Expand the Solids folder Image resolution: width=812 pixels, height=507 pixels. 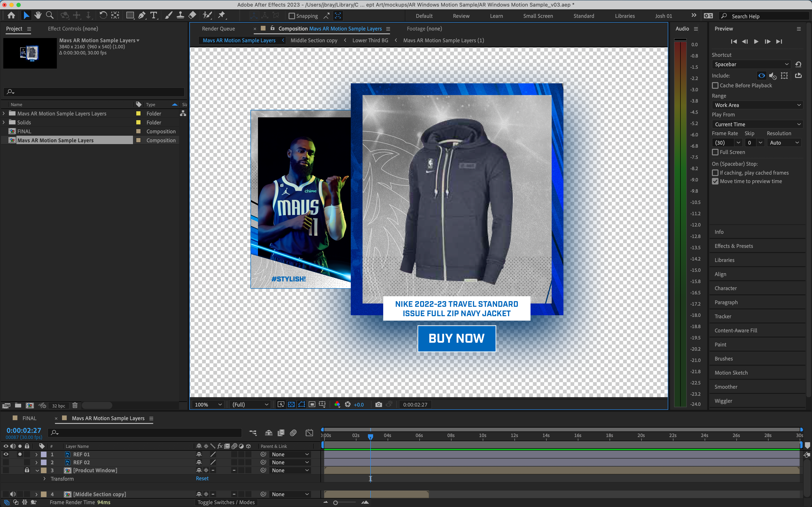point(4,122)
